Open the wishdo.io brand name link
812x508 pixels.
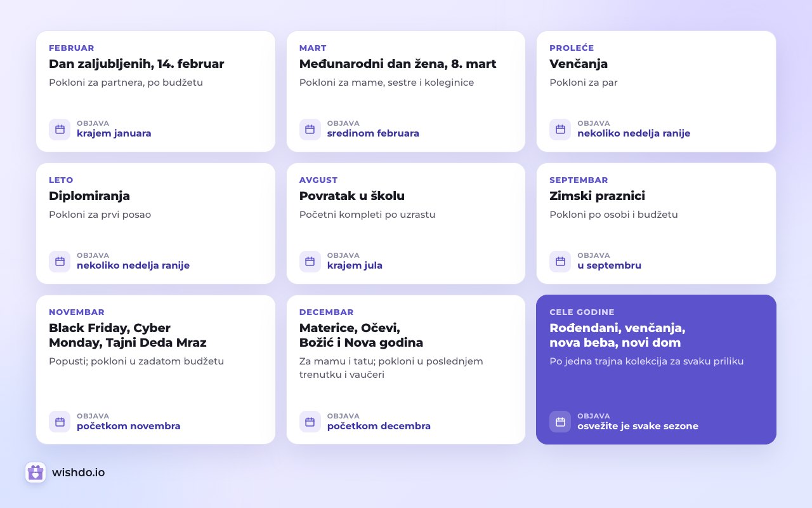(79, 472)
